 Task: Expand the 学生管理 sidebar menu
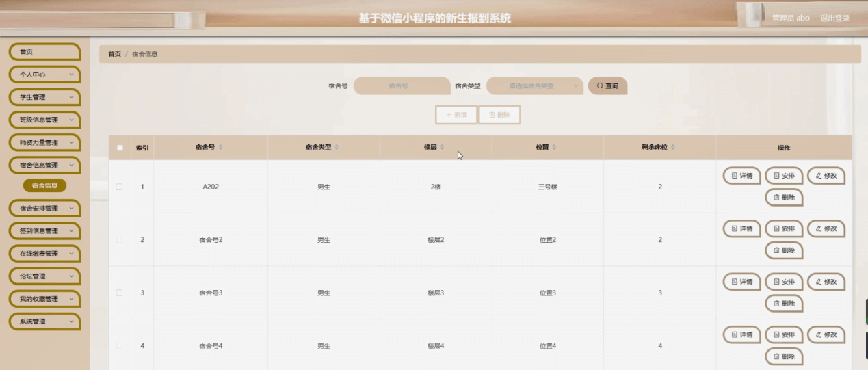(x=44, y=97)
